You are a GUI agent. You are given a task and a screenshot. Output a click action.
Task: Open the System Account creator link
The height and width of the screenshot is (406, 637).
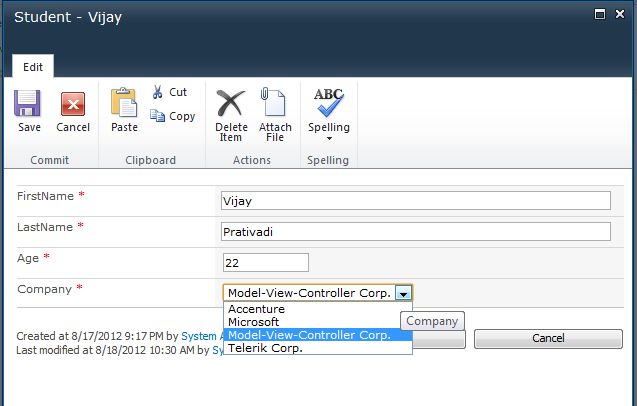[202, 336]
